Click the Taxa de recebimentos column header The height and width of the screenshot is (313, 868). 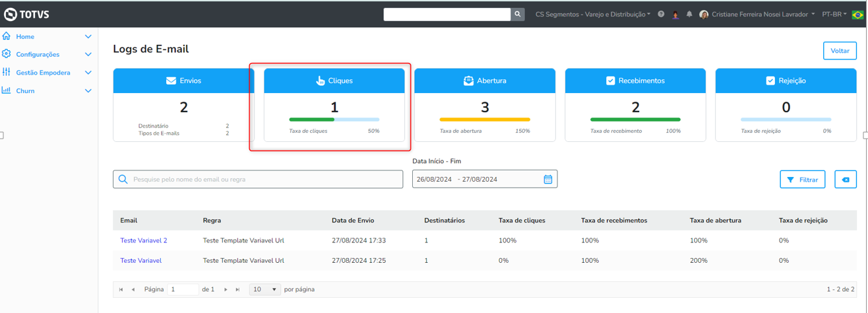point(614,221)
